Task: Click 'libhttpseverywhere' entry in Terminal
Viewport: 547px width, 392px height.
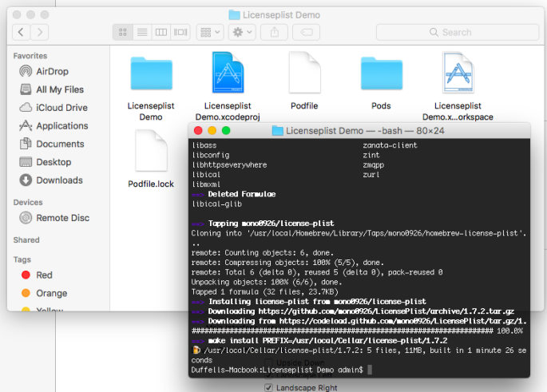Action: point(229,165)
